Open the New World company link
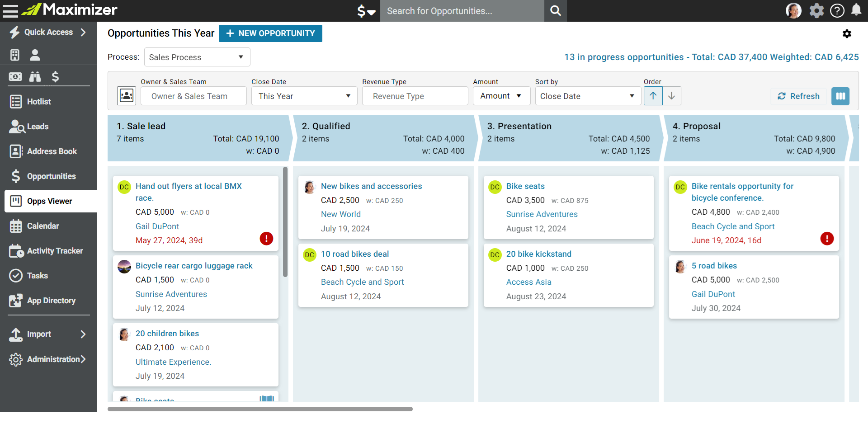 [341, 214]
